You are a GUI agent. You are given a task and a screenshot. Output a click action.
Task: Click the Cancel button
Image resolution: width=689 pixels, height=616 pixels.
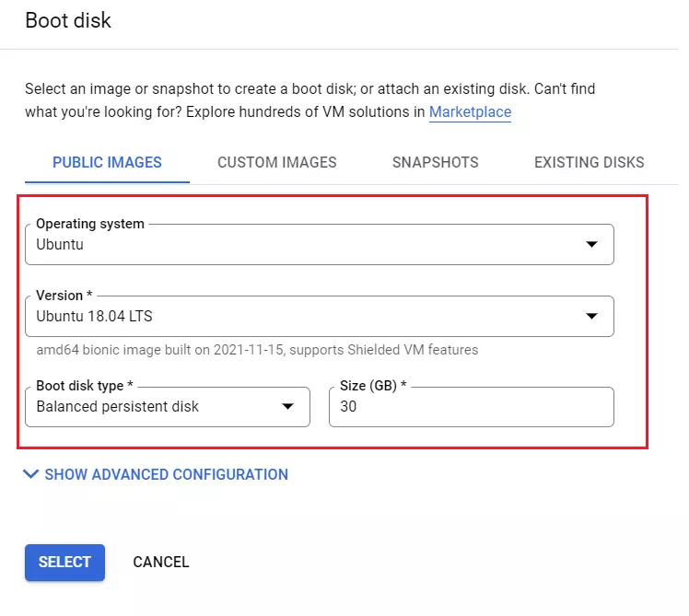(x=161, y=562)
